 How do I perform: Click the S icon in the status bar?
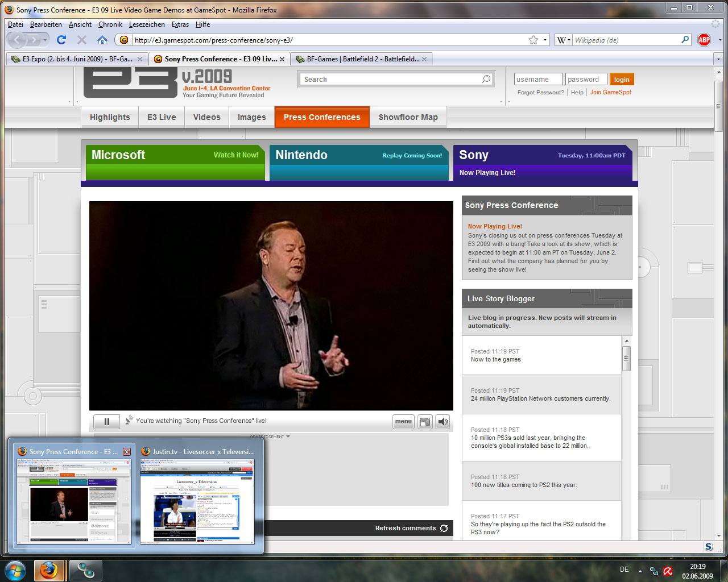click(x=709, y=547)
